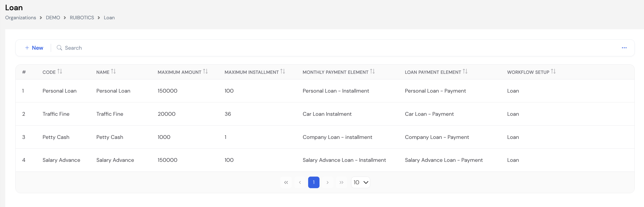Click Loan workflow in Petty Cash row

click(513, 137)
